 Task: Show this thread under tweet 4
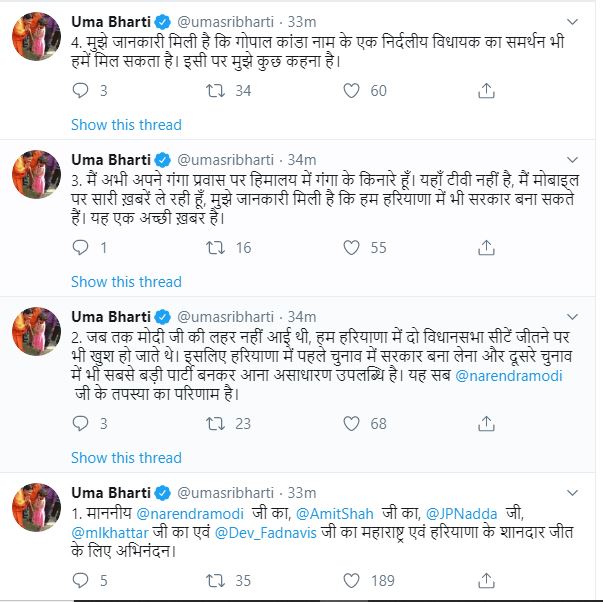126,125
